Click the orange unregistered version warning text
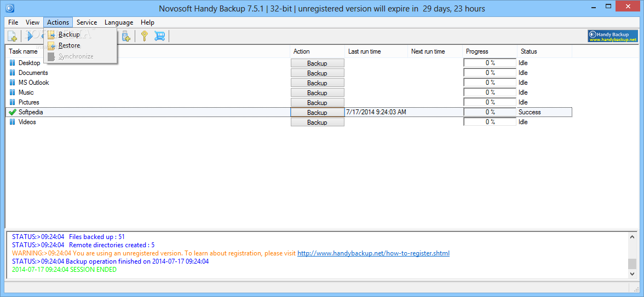This screenshot has height=297, width=644. (x=154, y=253)
